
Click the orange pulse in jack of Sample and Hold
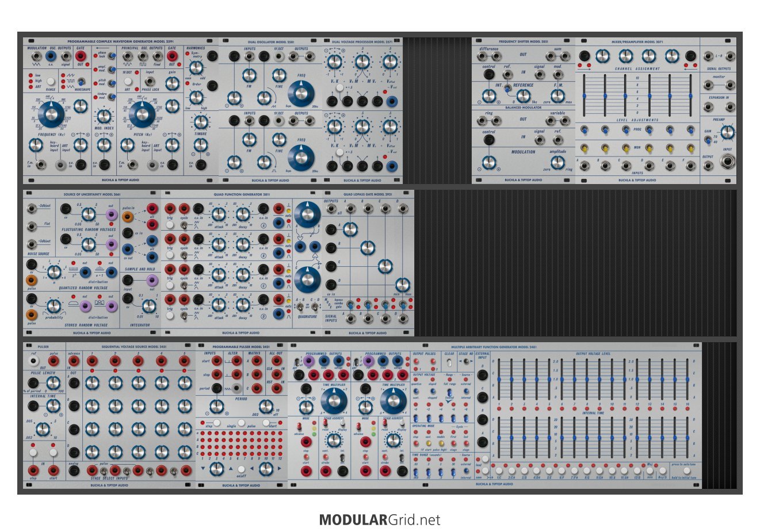tap(128, 217)
